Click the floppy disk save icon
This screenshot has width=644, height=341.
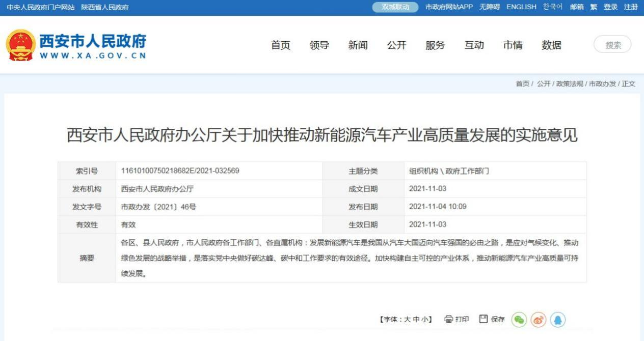coord(484,319)
